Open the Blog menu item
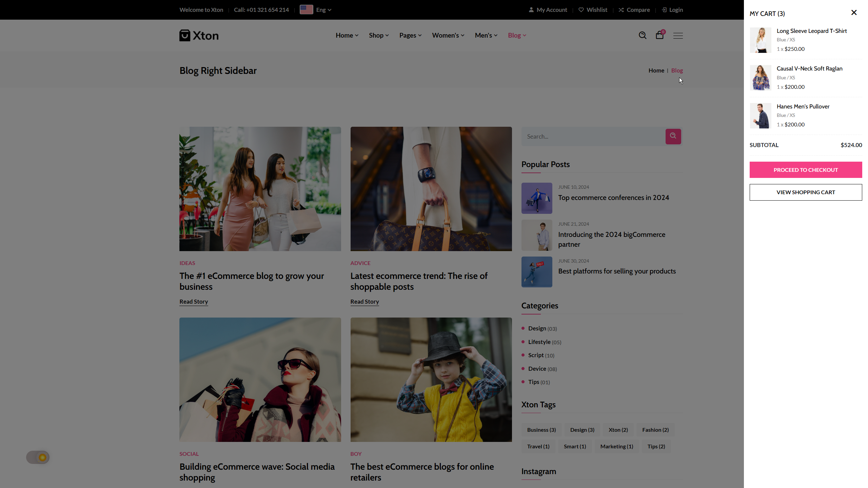868x488 pixels. click(x=517, y=35)
